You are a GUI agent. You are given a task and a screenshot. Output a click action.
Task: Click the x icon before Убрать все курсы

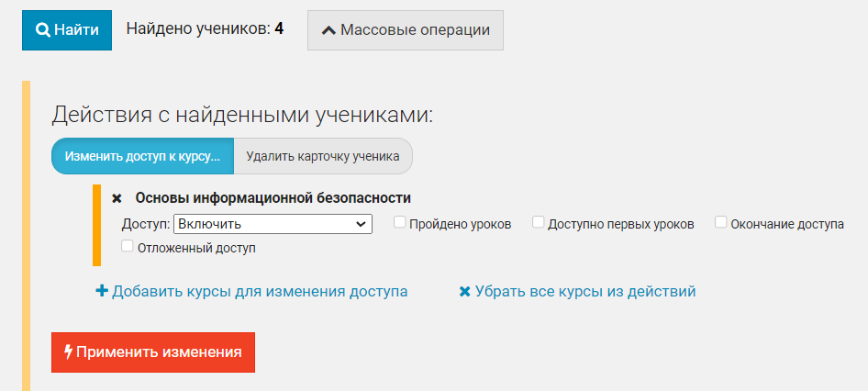464,292
